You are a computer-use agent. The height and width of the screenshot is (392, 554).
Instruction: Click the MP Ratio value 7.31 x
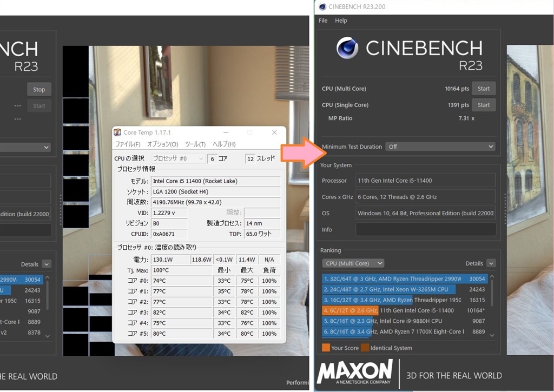tap(466, 118)
